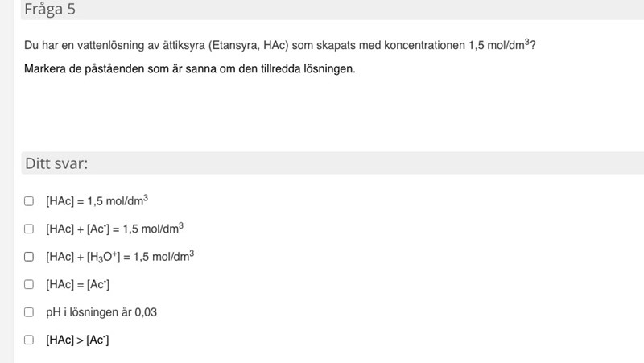Click the option text [HAc] > [Ac⁻]
This screenshot has height=363, width=644.
(x=77, y=340)
